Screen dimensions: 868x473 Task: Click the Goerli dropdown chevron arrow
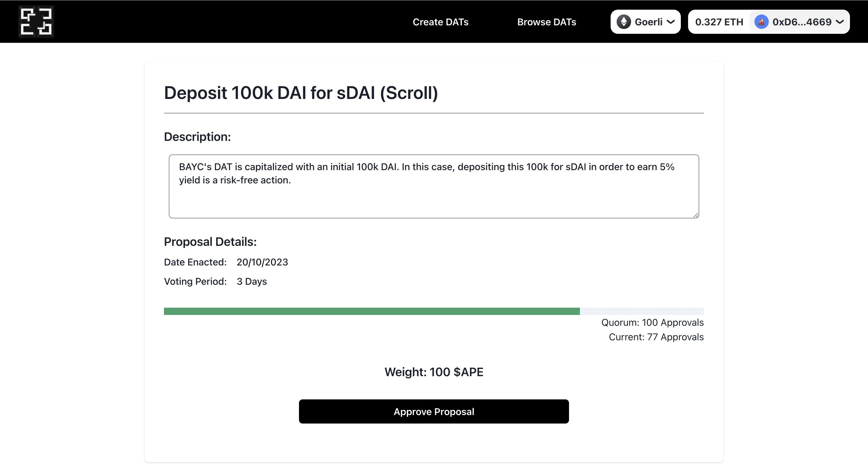coord(671,22)
